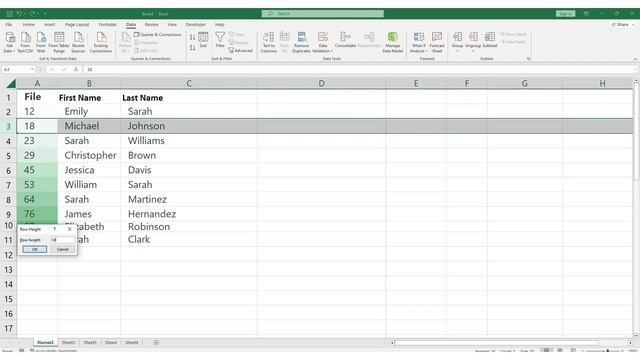The image size is (640, 360).
Task: Select cell containing Christopher
Action: [89, 156]
